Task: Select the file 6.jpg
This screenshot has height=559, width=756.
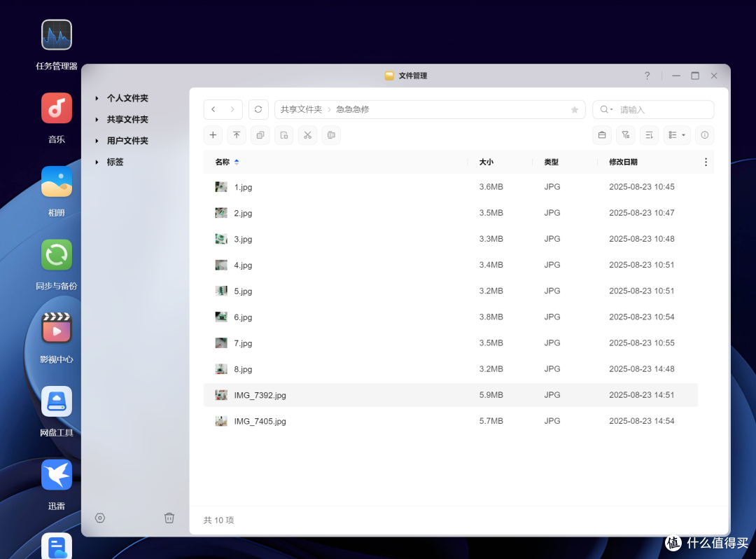Action: click(x=450, y=317)
